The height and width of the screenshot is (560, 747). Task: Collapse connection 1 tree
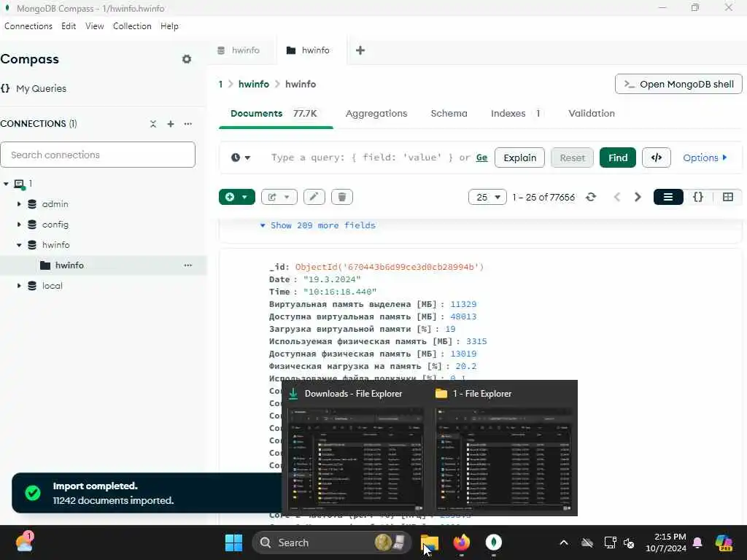6,184
